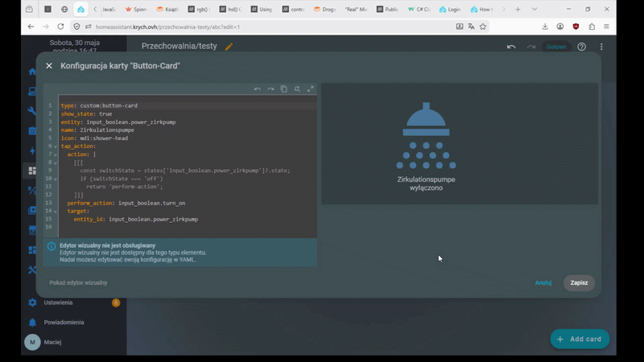Screen dimensions: 644x362
Task: Click Pokaż edytor wizualny
Action: click(78, 283)
